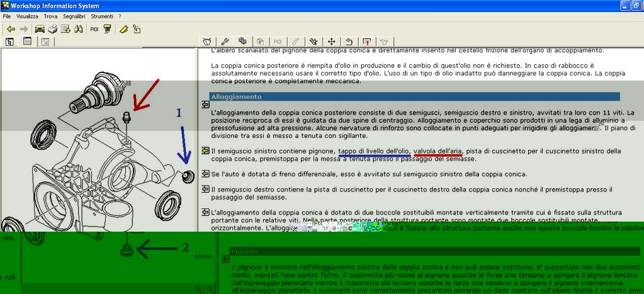Open the File menu
The height and width of the screenshot is (294, 644).
click(6, 16)
